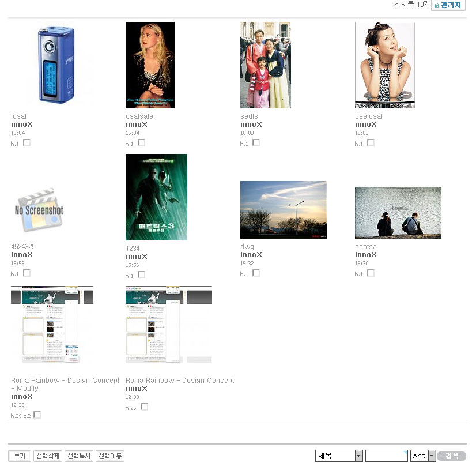476x463 pixels.
Task: Open the Matrix 3 poster thumbnail
Action: [x=156, y=197]
